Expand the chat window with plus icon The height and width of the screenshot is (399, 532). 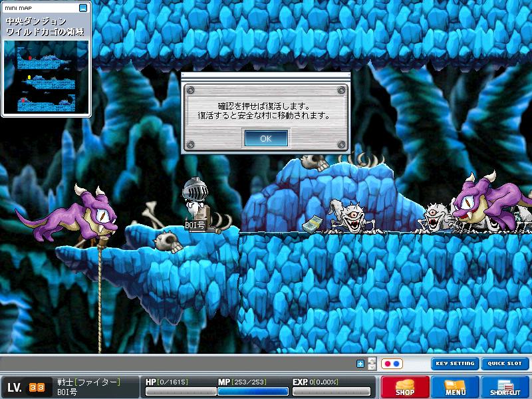click(360, 364)
